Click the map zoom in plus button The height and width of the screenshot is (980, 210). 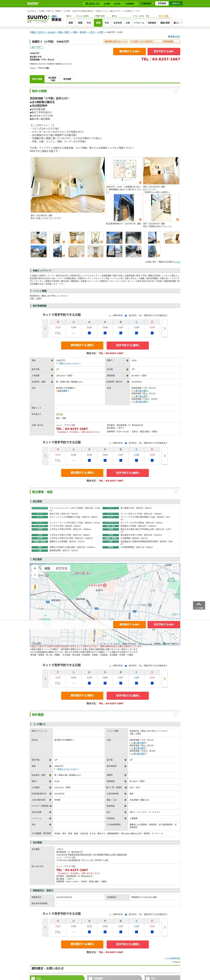[x=35, y=568]
